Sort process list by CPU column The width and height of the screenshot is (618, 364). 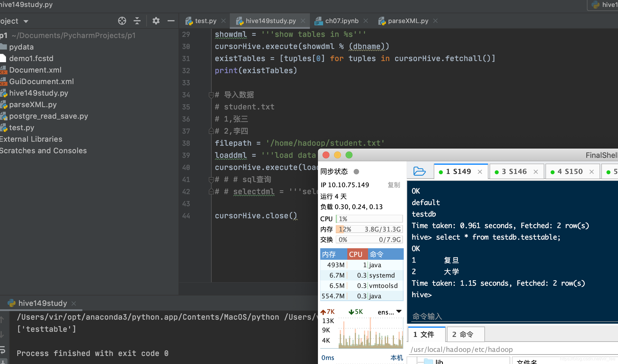tap(356, 254)
